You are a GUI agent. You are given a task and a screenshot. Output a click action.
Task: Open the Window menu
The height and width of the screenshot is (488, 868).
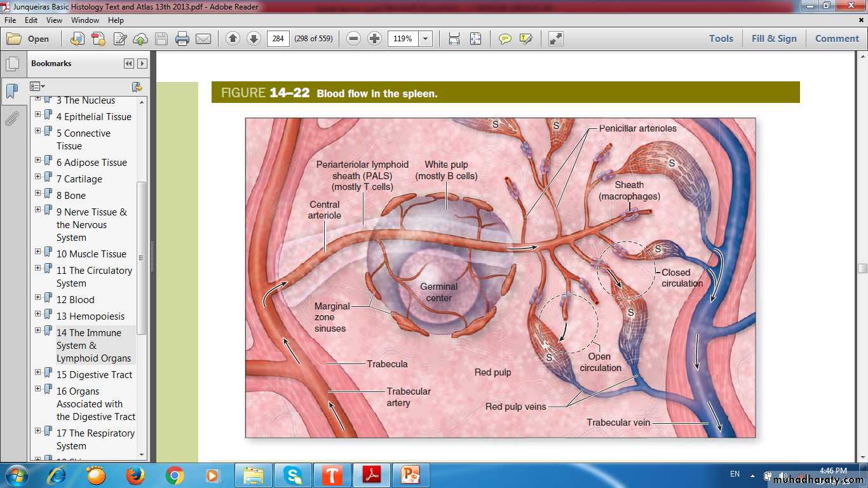point(85,20)
